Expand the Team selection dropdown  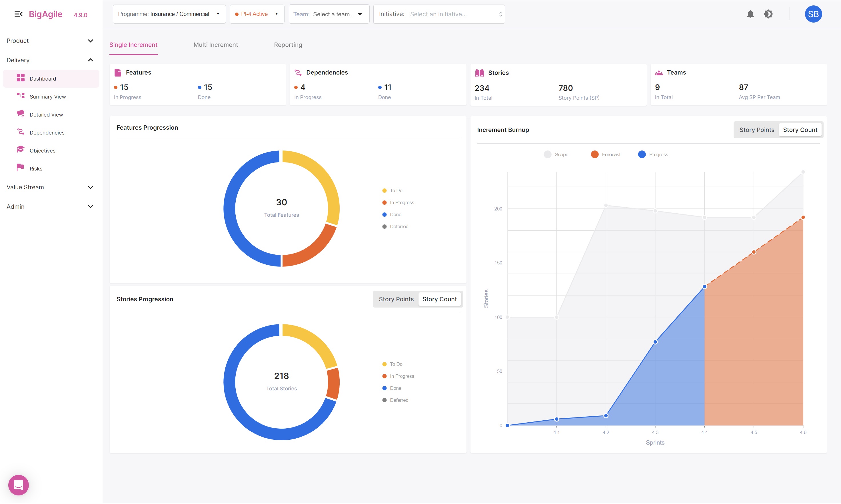329,14
